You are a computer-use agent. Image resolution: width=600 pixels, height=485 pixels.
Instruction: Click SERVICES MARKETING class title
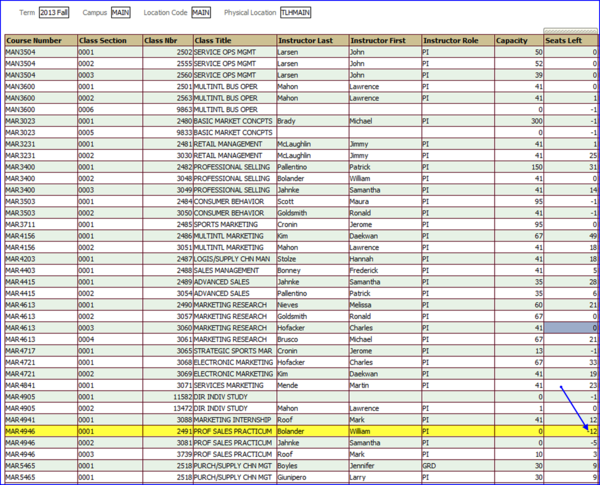pyautogui.click(x=229, y=385)
